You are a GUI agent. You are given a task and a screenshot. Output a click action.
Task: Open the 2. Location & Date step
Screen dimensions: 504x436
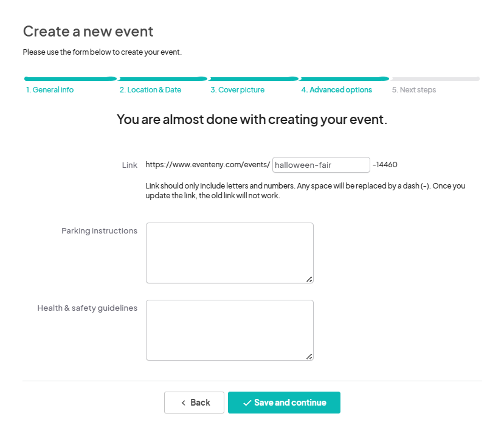click(x=150, y=90)
